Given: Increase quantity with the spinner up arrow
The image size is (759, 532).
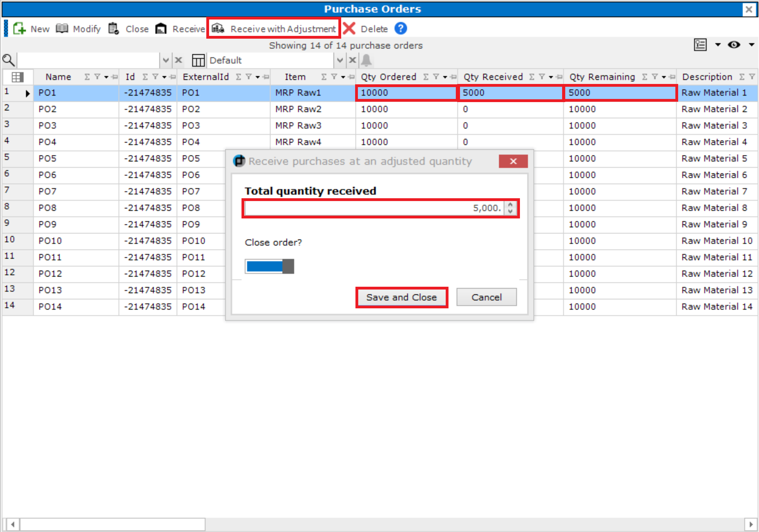Looking at the screenshot, I should (511, 205).
